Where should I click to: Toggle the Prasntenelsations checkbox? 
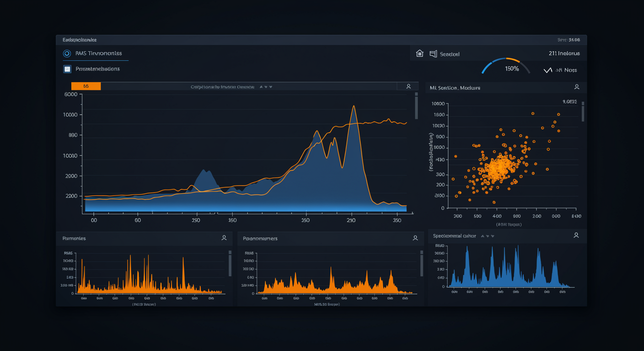tap(67, 69)
